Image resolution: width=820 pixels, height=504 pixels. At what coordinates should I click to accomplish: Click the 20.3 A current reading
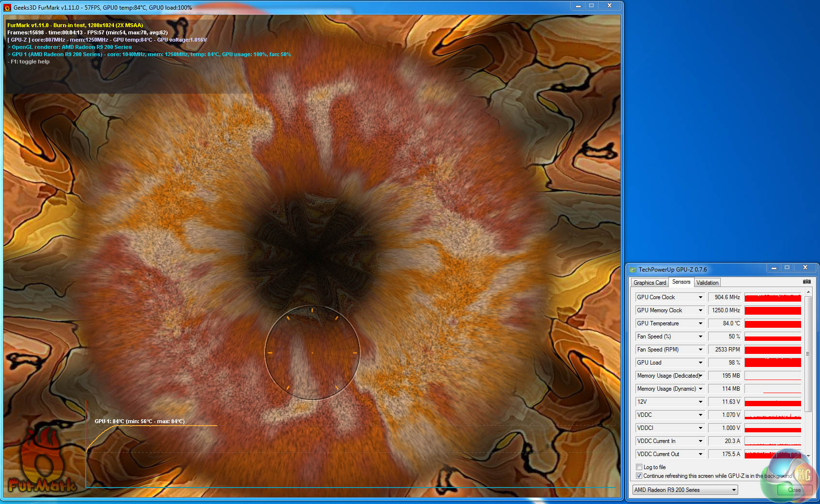(725, 441)
